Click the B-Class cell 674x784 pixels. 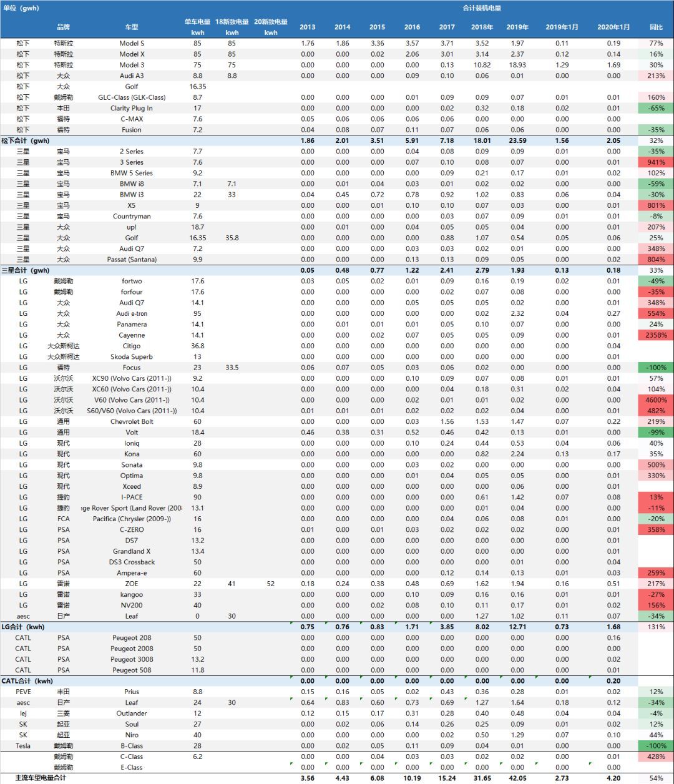tap(132, 746)
